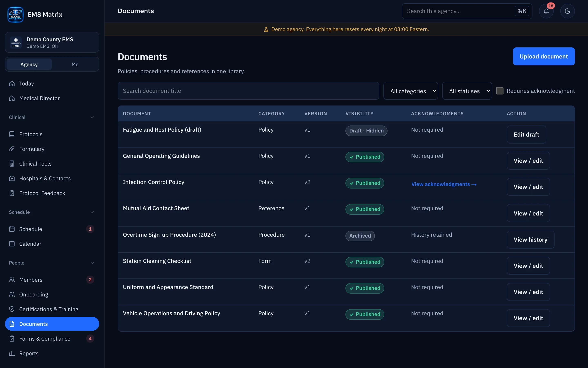
Task: Click the Members people icon
Action: (12, 280)
